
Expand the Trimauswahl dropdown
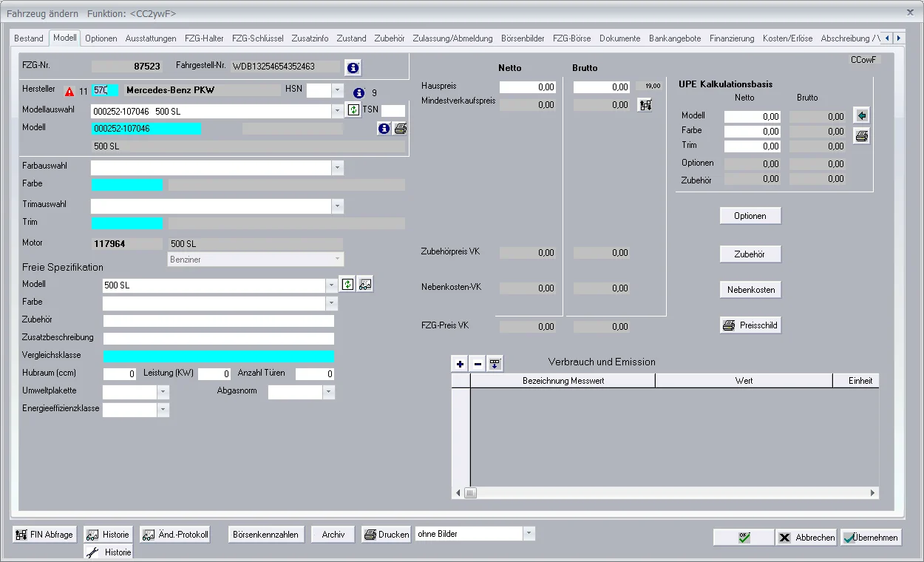coord(338,206)
